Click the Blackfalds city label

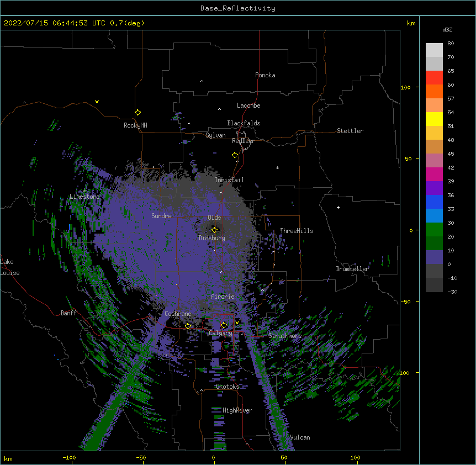pos(244,123)
